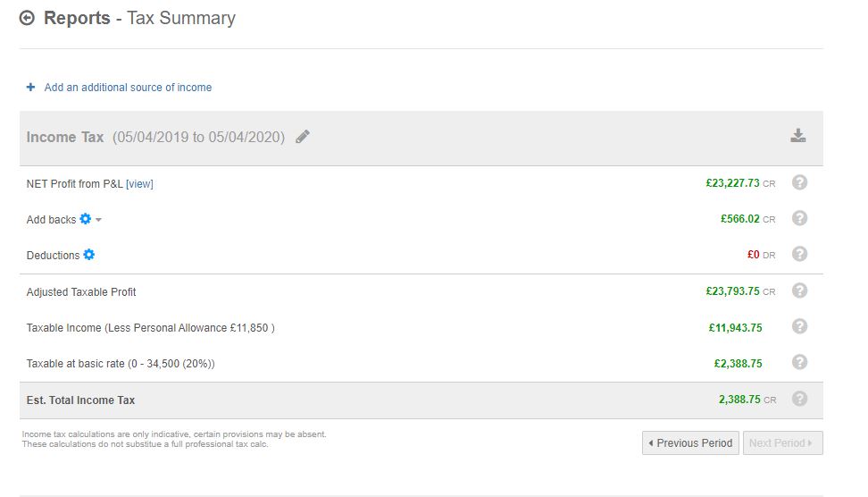Show help for NET Profit from P&L
Image resolution: width=868 pixels, height=497 pixels.
tap(799, 182)
